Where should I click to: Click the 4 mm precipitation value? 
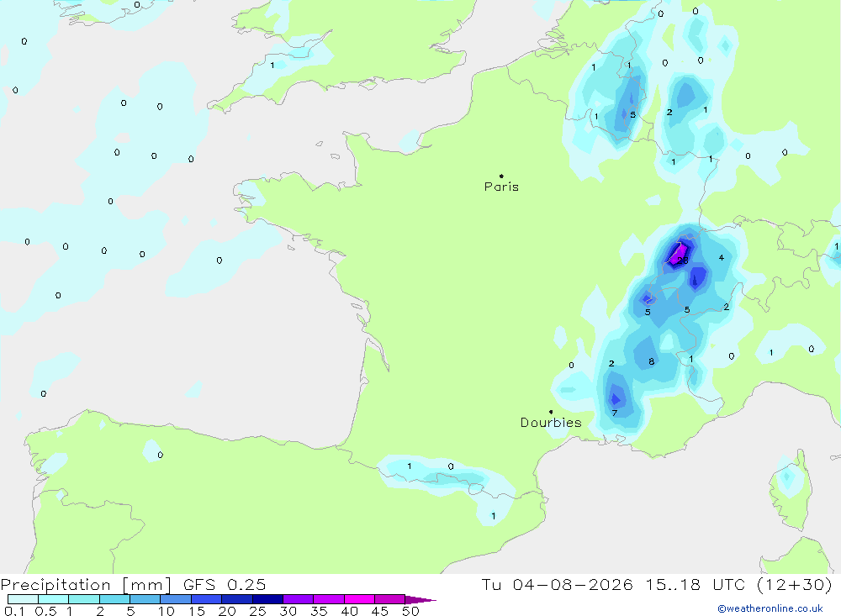[722, 257]
